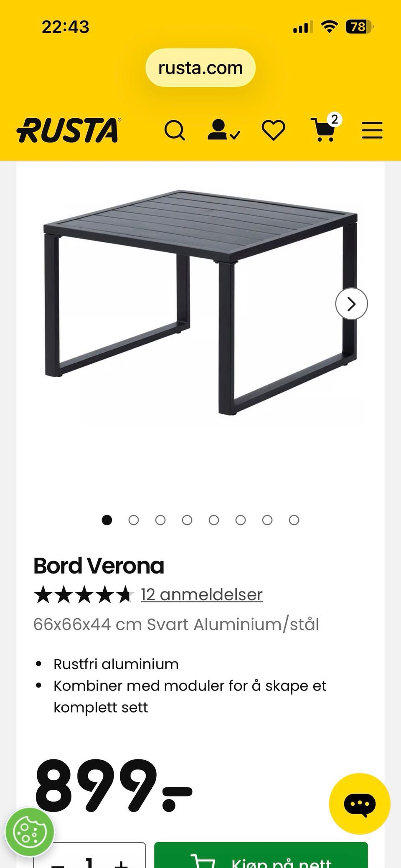Tap the Bord Verona table image
The width and height of the screenshot is (401, 868).
(x=200, y=303)
